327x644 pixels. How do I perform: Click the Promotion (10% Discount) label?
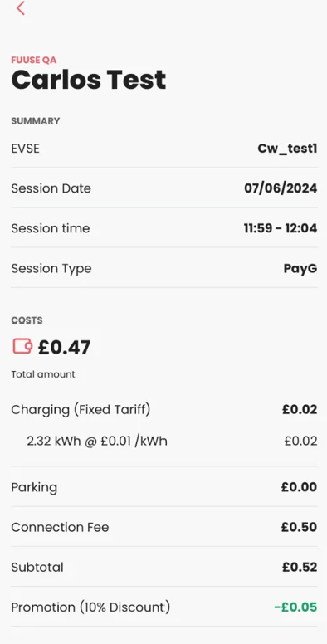tap(90, 607)
